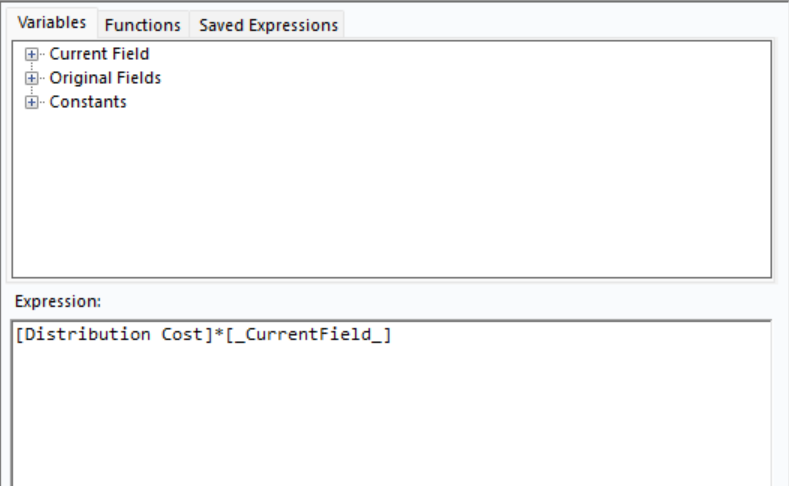
Task: Expand the Original Fields plus icon
Action: click(x=31, y=78)
